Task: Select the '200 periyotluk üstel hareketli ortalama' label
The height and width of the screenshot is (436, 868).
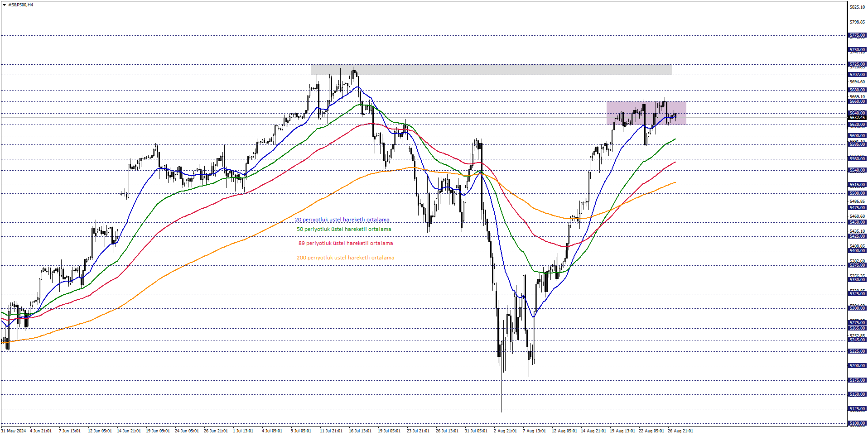Action: (345, 258)
